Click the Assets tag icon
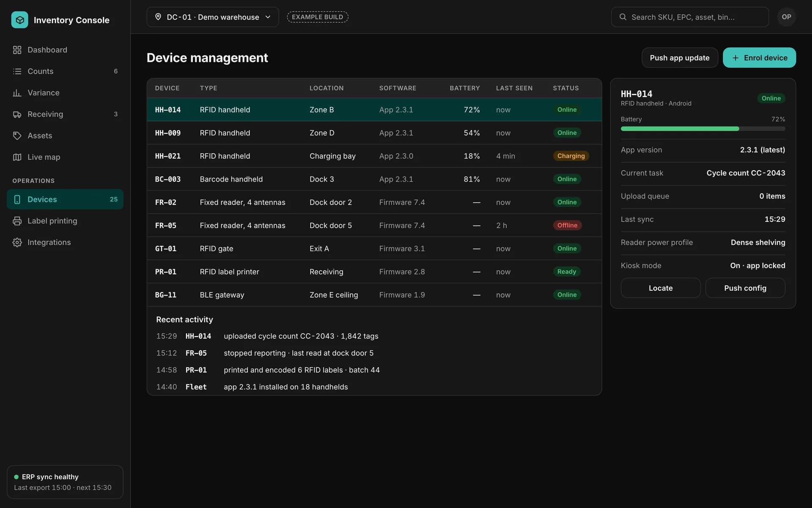This screenshot has width=812, height=508. coord(17,135)
